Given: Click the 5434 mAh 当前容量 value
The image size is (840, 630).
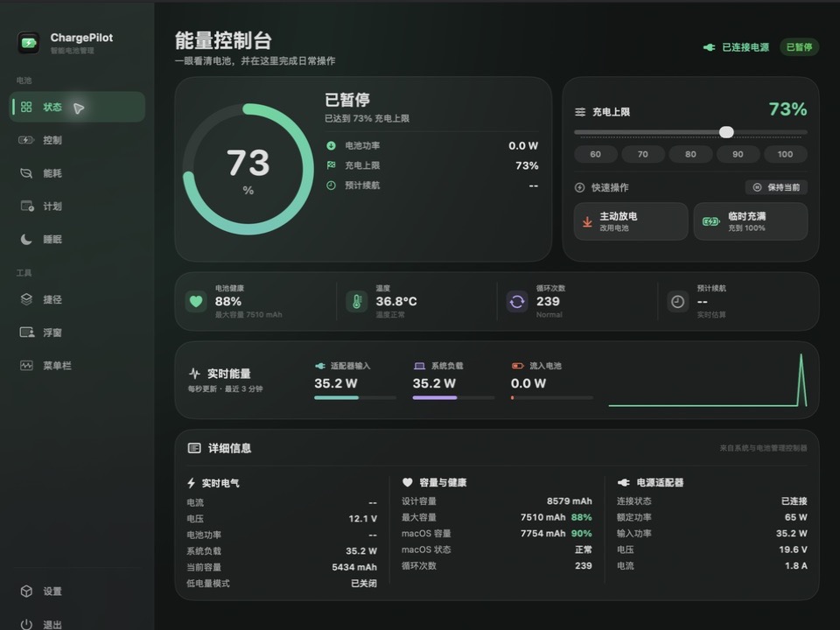Looking at the screenshot, I should (354, 567).
